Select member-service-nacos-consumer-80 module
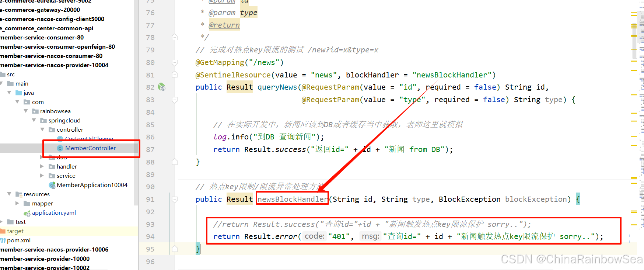The width and height of the screenshot is (644, 270). point(51,56)
